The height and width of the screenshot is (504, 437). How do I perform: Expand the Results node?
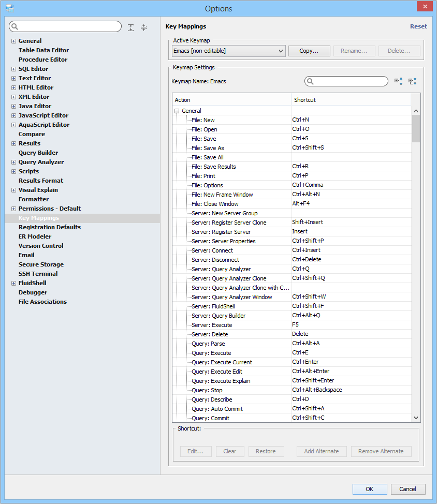tap(13, 144)
